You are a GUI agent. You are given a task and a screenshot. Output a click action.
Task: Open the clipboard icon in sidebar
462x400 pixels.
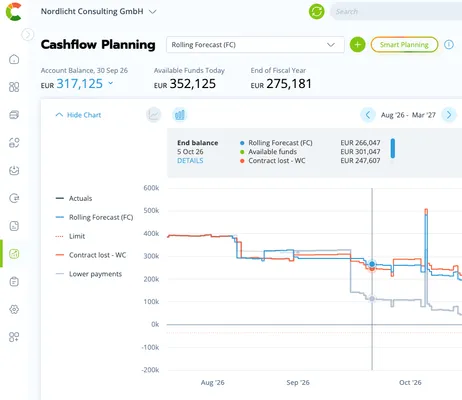[14, 282]
